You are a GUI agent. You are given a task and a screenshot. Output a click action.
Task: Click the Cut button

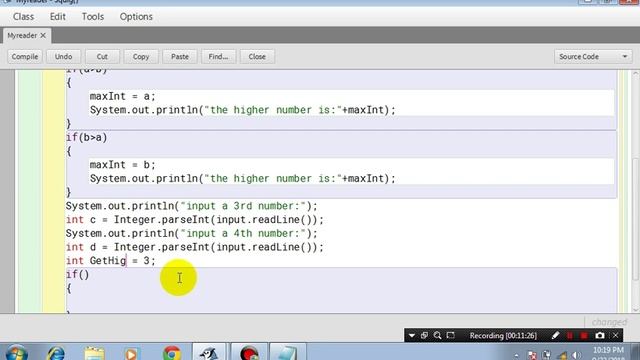coord(102,56)
